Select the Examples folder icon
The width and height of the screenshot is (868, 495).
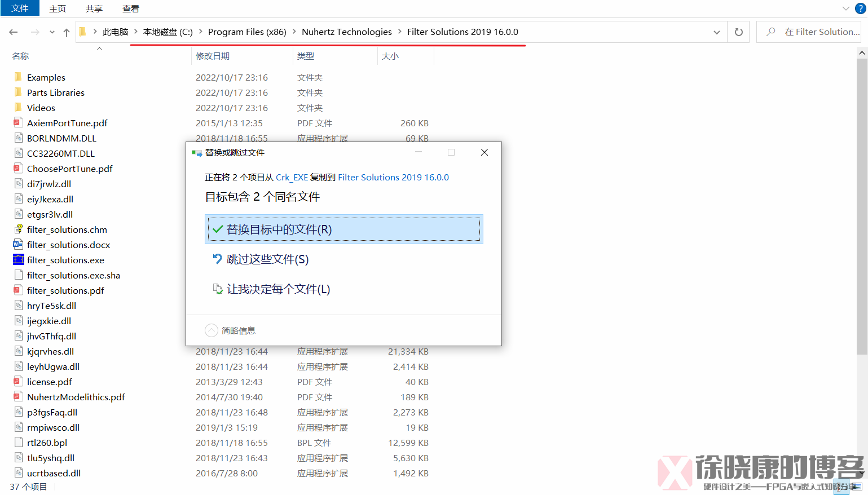point(18,77)
